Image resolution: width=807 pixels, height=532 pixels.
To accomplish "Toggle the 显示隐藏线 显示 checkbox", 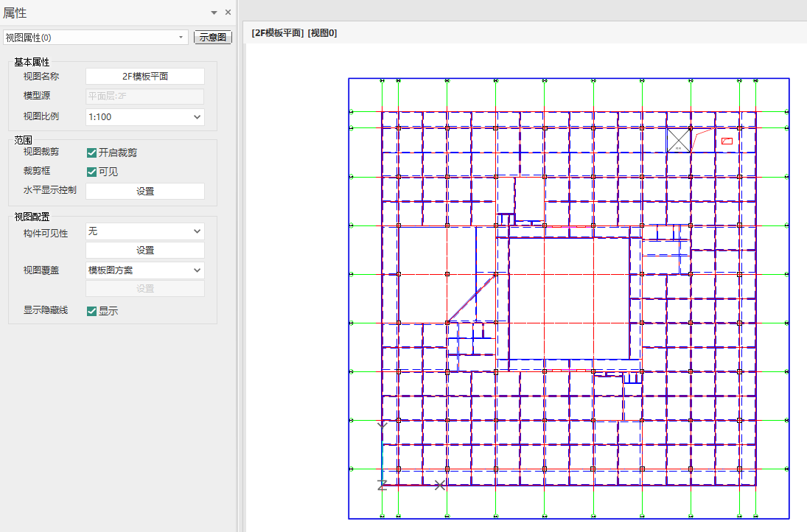I will click(x=91, y=311).
